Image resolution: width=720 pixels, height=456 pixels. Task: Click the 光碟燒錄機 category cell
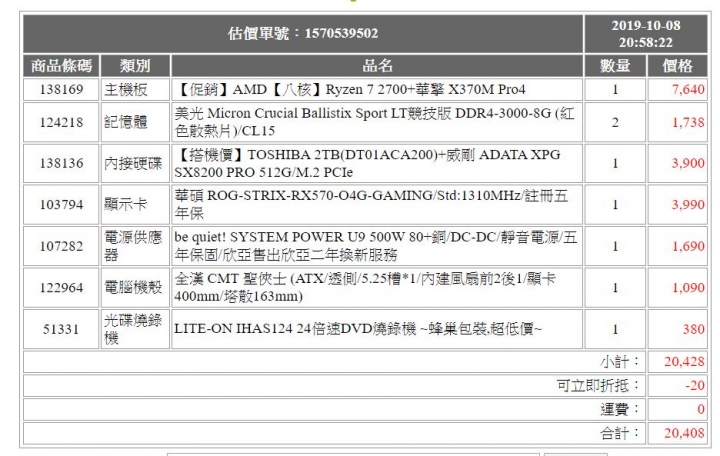[x=133, y=329]
